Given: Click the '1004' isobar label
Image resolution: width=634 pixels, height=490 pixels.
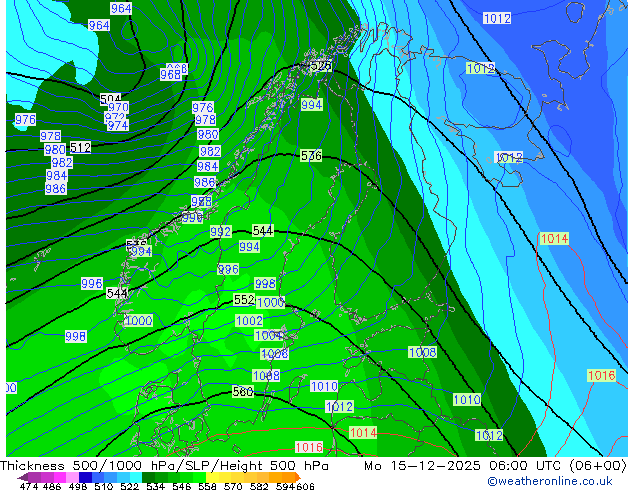Looking at the screenshot, I should 268,335.
